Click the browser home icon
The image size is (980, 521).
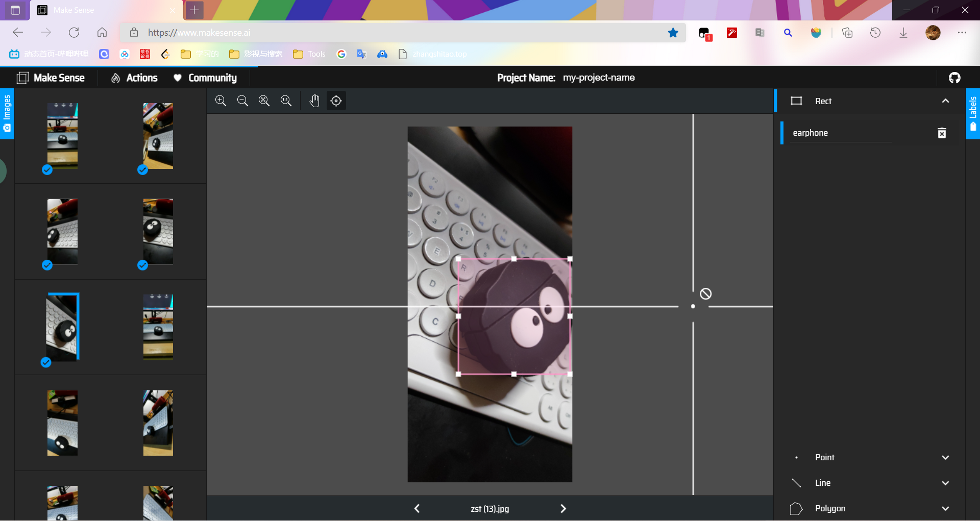tap(102, 33)
